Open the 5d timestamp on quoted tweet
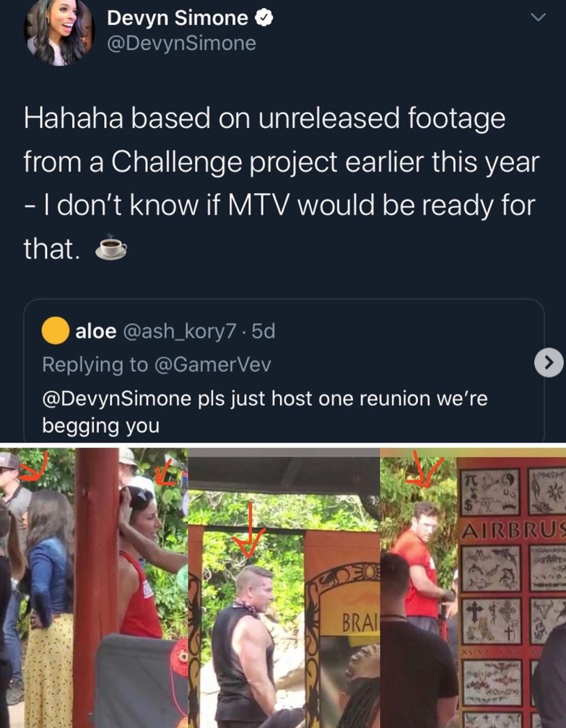 (x=264, y=331)
